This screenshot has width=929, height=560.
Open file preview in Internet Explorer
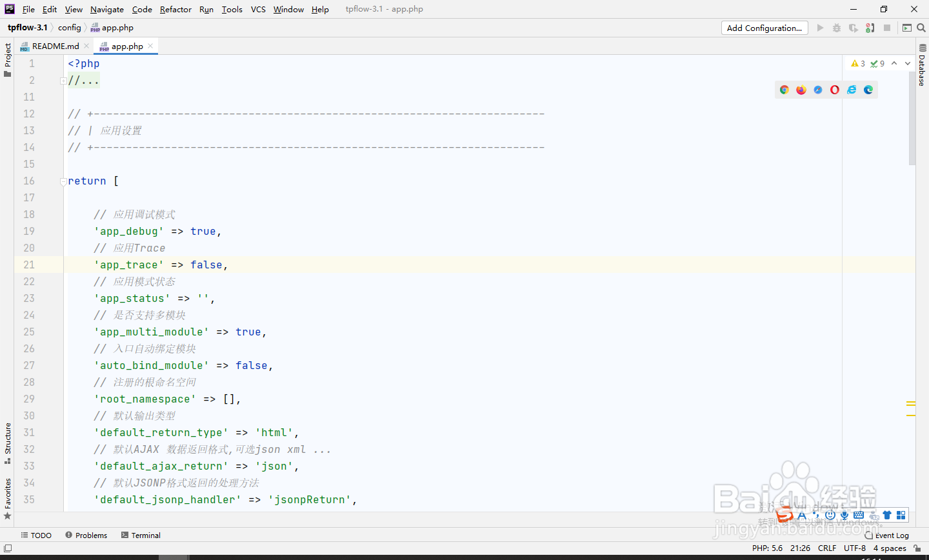pos(852,90)
